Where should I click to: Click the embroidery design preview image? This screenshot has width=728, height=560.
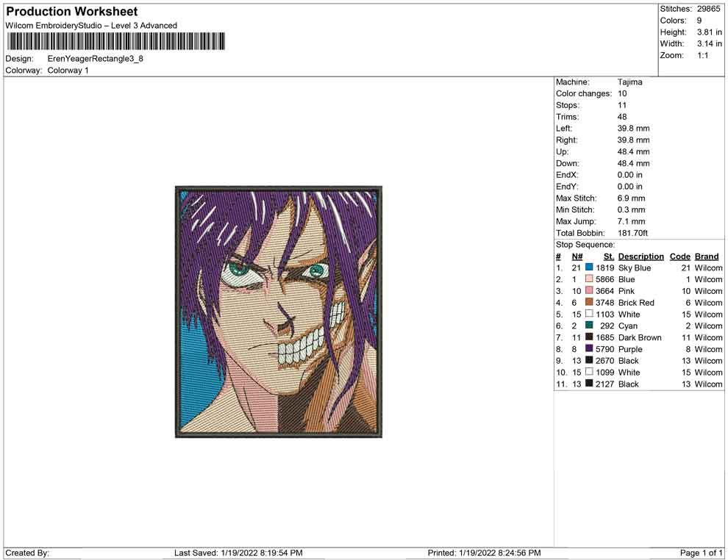pos(279,312)
